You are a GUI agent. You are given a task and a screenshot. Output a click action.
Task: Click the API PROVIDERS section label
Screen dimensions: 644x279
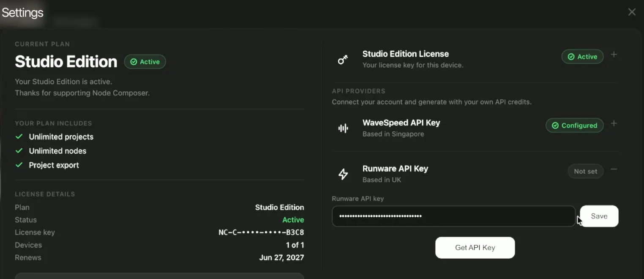pos(359,91)
